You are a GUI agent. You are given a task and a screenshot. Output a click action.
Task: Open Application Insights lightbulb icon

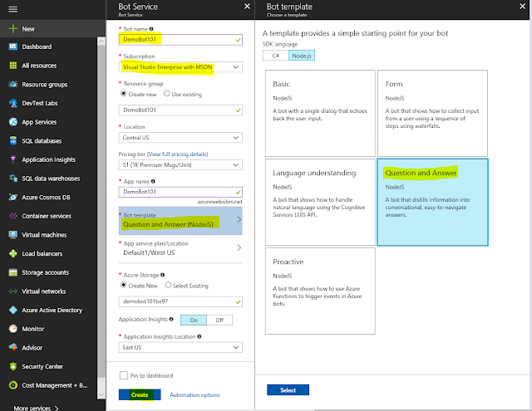click(13, 159)
